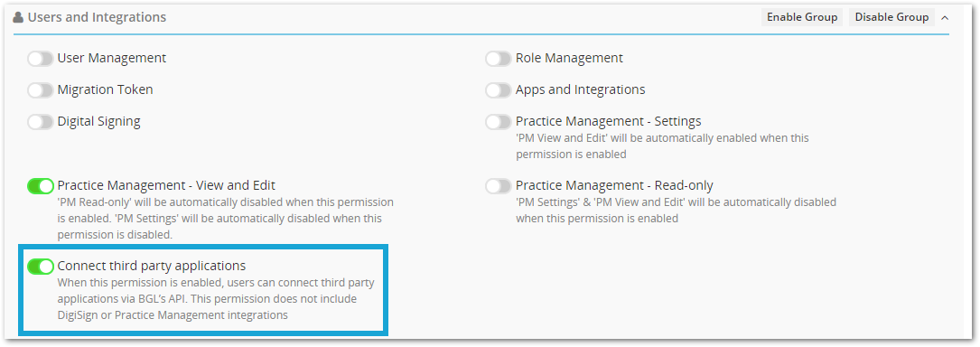Enable the User Management toggle
980x347 pixels.
point(41,59)
